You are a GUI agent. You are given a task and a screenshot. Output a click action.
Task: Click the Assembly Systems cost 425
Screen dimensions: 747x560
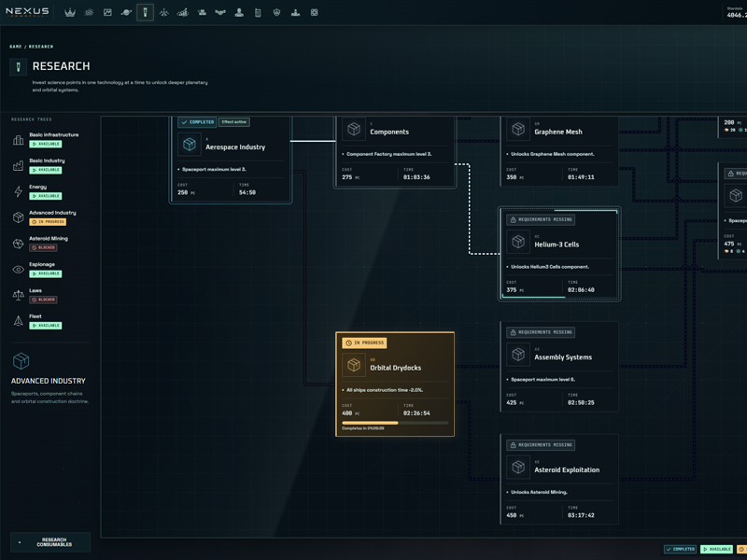[511, 403]
